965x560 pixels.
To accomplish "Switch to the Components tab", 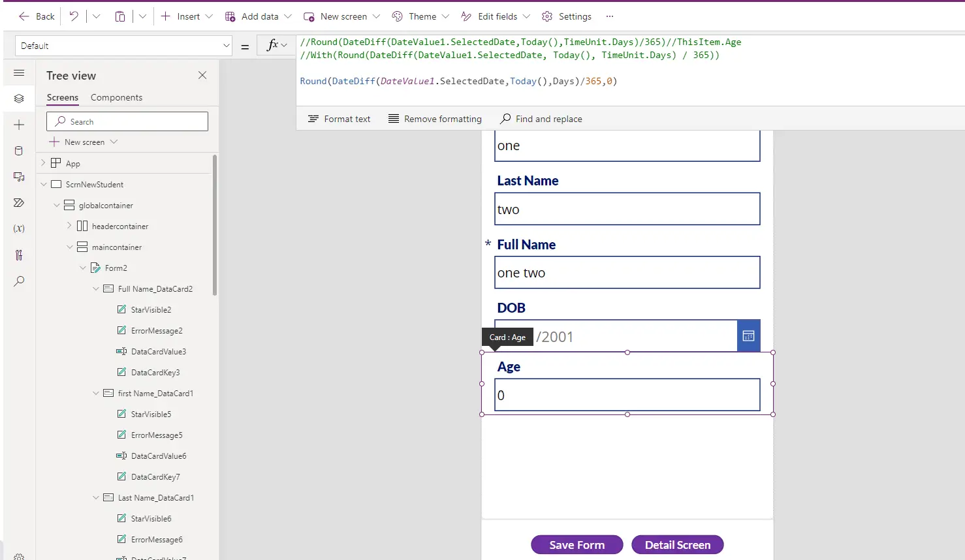I will (x=116, y=97).
